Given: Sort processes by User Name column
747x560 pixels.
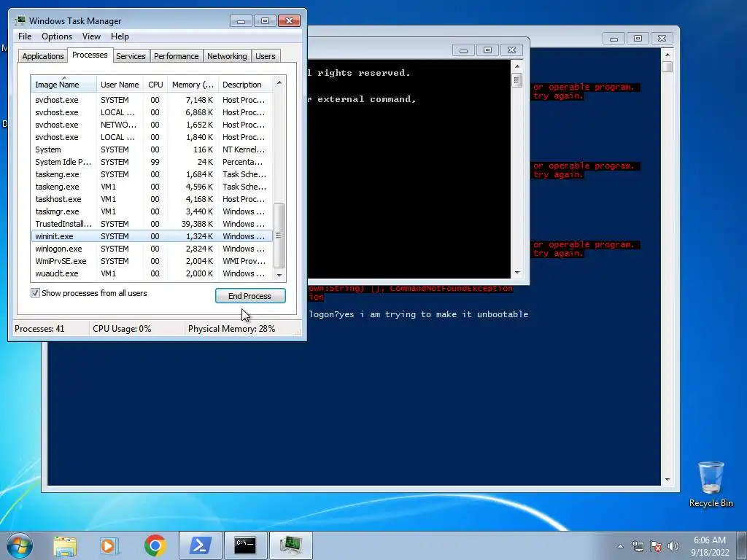Looking at the screenshot, I should pyautogui.click(x=120, y=85).
